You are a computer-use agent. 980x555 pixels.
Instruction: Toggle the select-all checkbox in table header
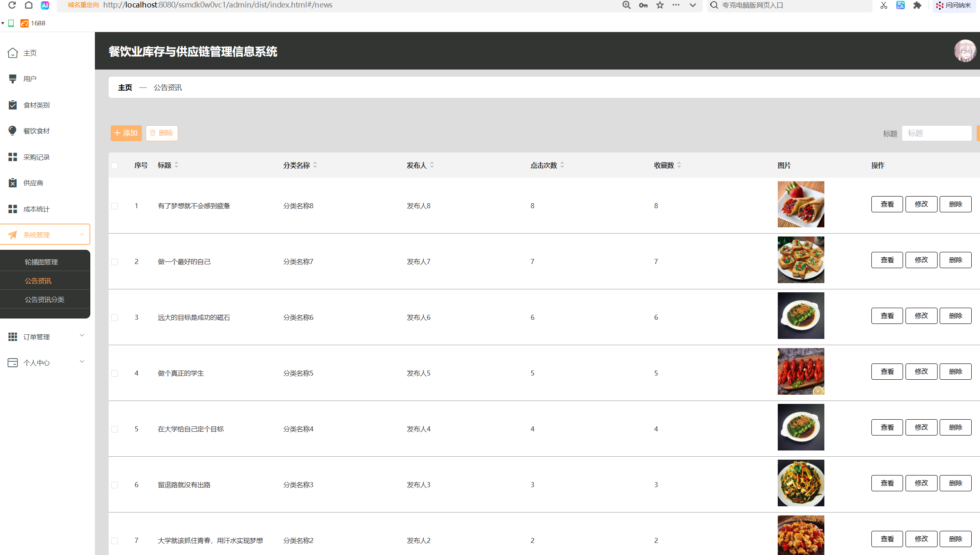point(114,166)
